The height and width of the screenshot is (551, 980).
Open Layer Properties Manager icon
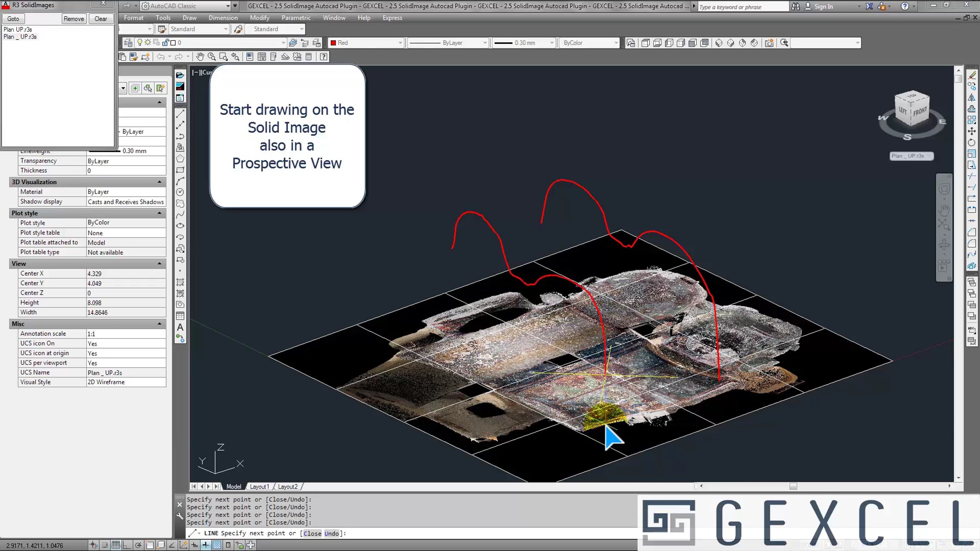[128, 43]
